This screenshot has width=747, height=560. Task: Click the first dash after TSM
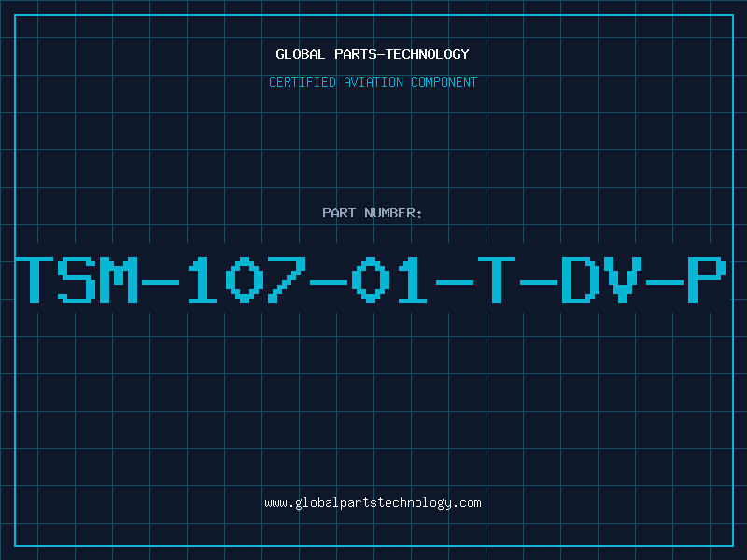pos(161,283)
